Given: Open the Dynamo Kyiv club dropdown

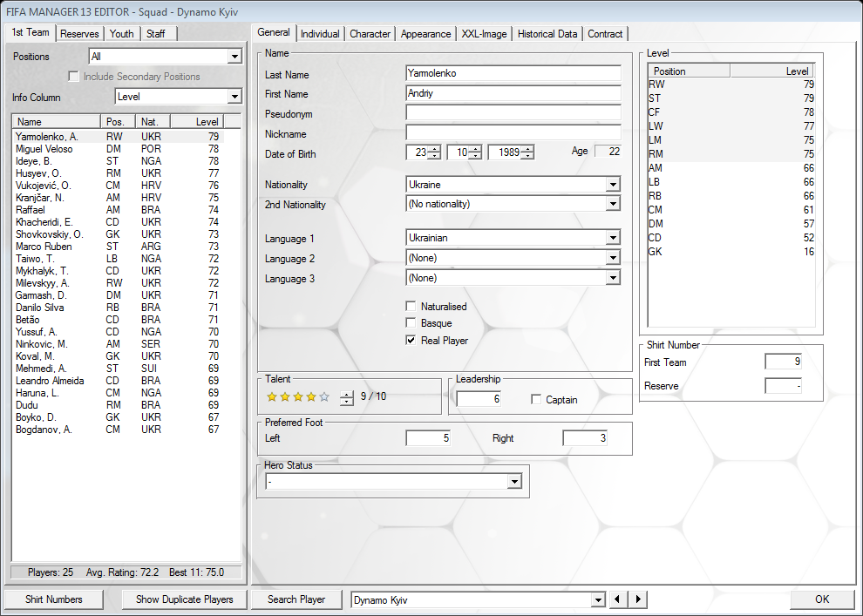Looking at the screenshot, I should (598, 599).
